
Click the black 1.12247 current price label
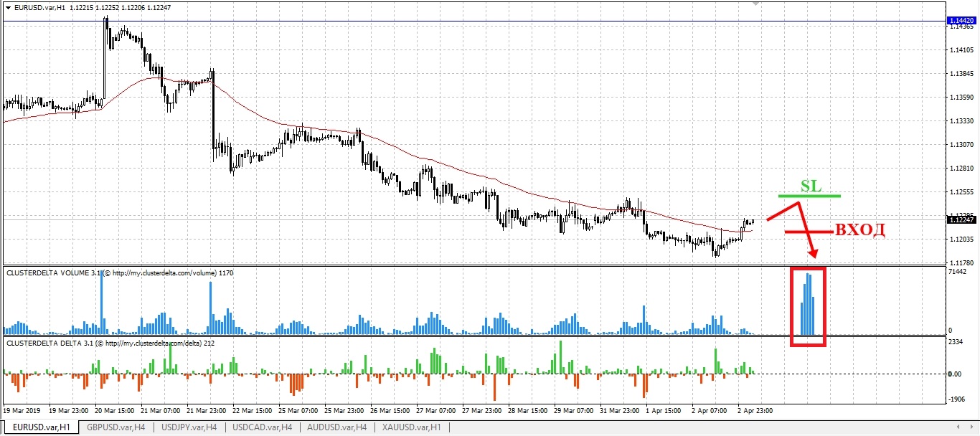click(960, 220)
